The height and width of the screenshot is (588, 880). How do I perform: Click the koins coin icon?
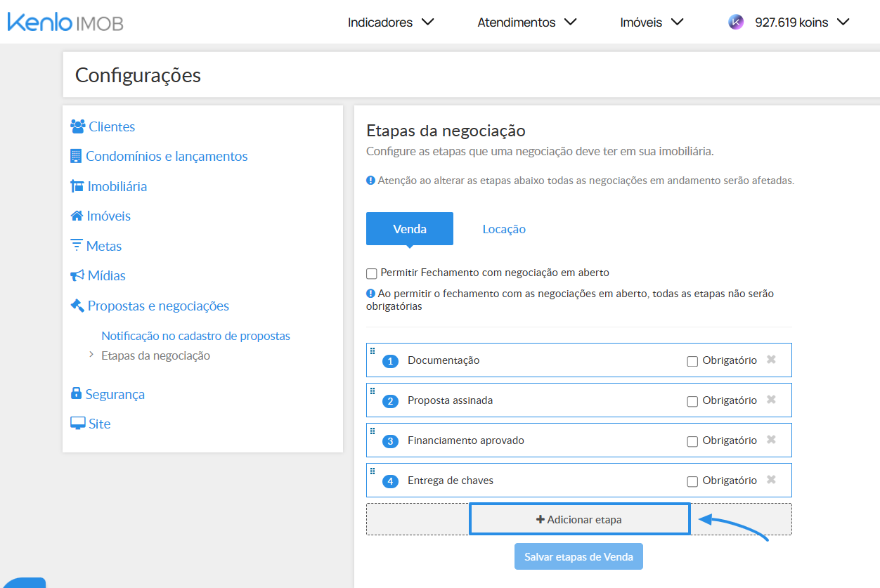[736, 22]
